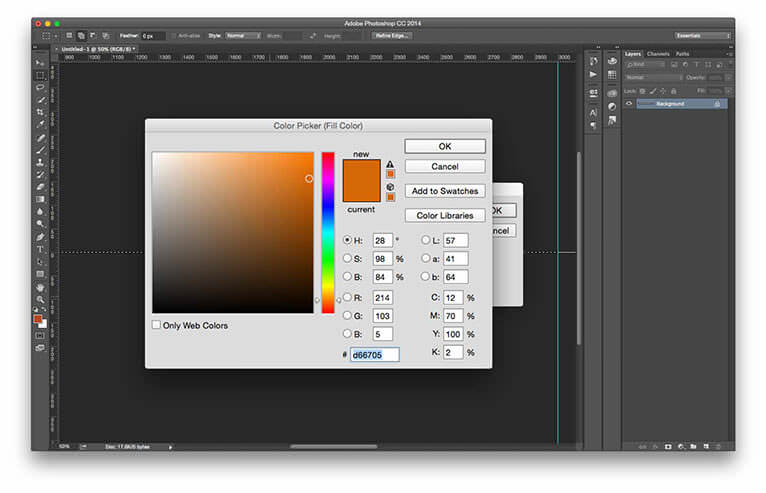Select the Lasso tool
Image resolution: width=766 pixels, height=493 pixels.
coord(40,87)
